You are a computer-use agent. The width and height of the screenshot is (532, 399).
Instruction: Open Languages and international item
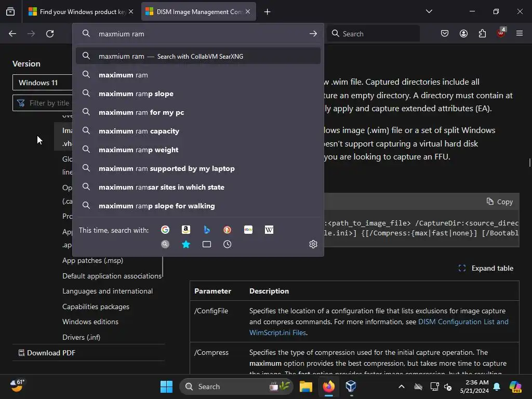[x=108, y=291]
